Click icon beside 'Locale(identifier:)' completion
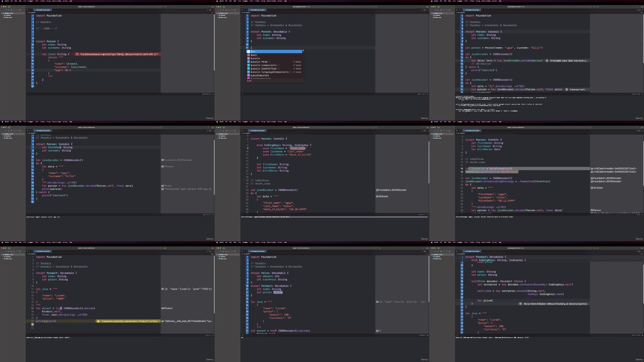This screenshot has height=362, width=644. (x=249, y=68)
